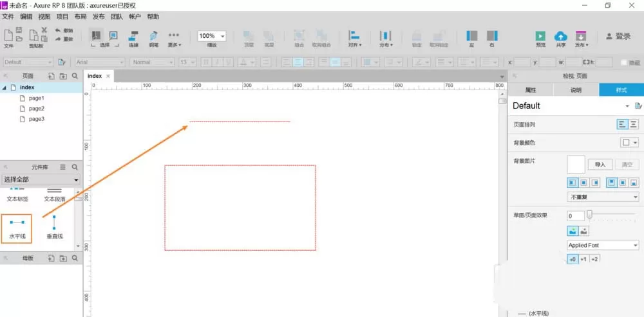Close the index tab

108,77
